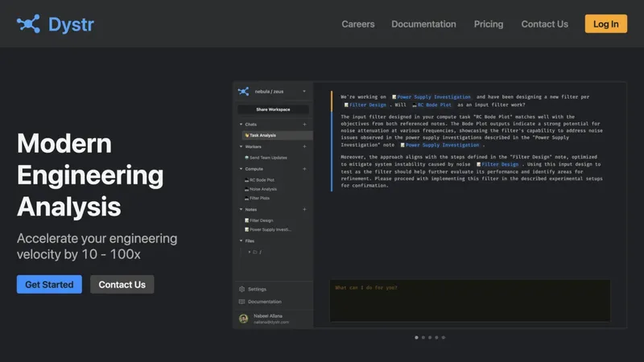Viewport: 644px width, 362px height.
Task: Collapse the Chats section in sidebar
Action: tap(241, 125)
